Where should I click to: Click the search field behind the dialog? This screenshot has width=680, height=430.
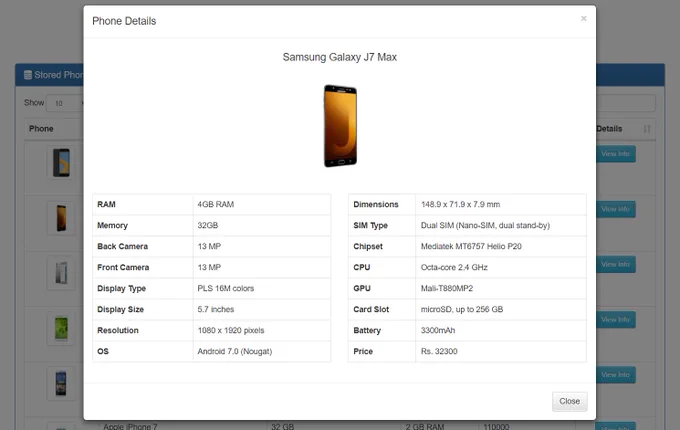[x=625, y=103]
